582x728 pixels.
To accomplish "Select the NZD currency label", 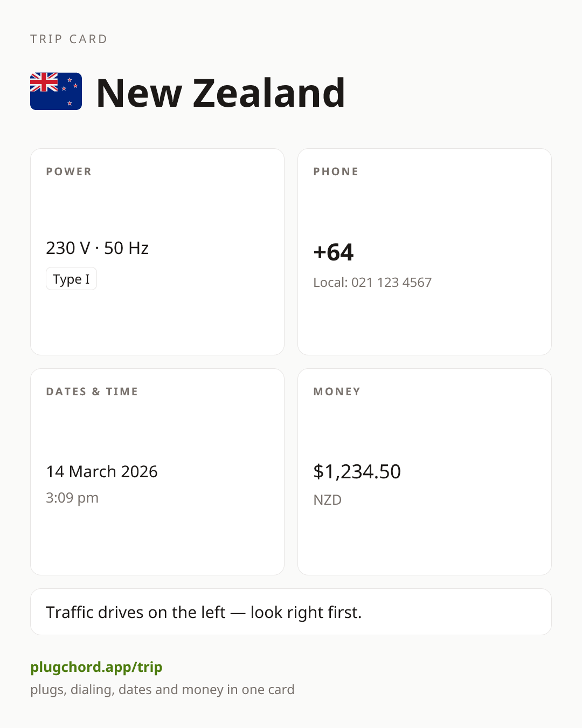I will tap(328, 500).
